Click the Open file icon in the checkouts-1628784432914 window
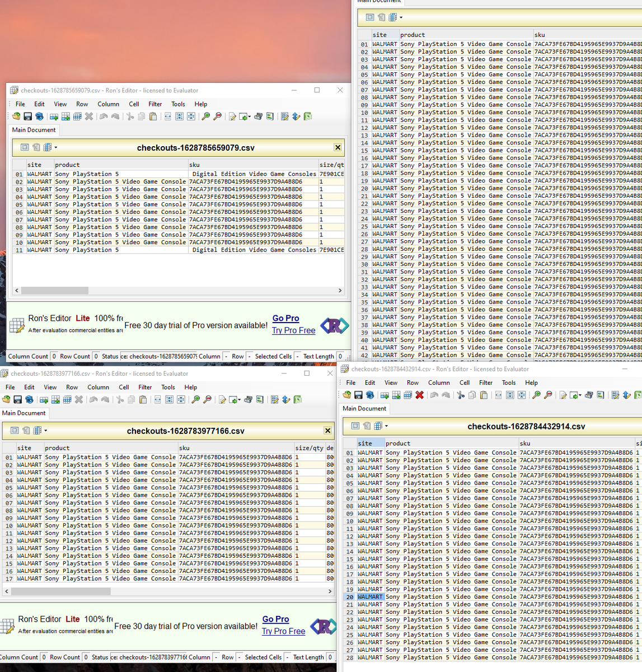 347,395
